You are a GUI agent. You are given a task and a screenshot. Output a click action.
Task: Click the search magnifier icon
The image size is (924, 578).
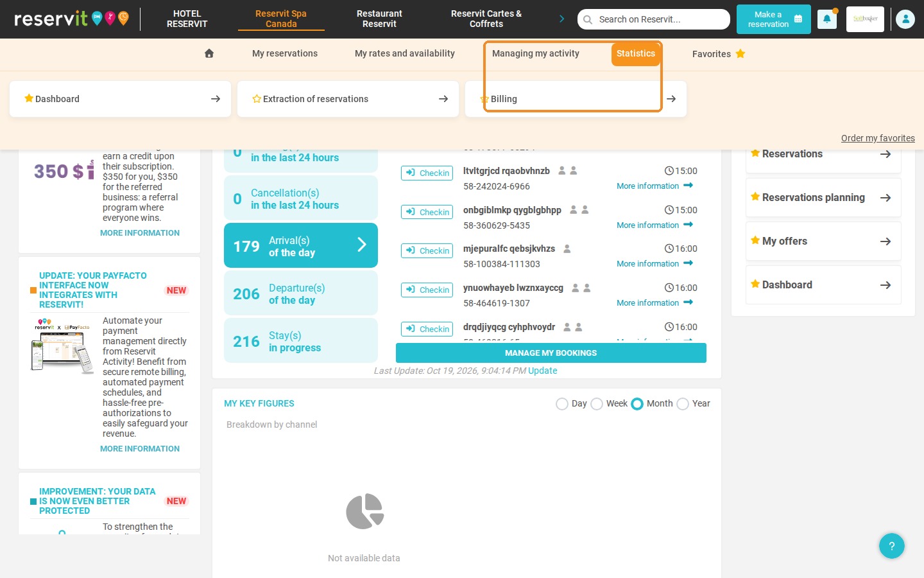point(588,19)
